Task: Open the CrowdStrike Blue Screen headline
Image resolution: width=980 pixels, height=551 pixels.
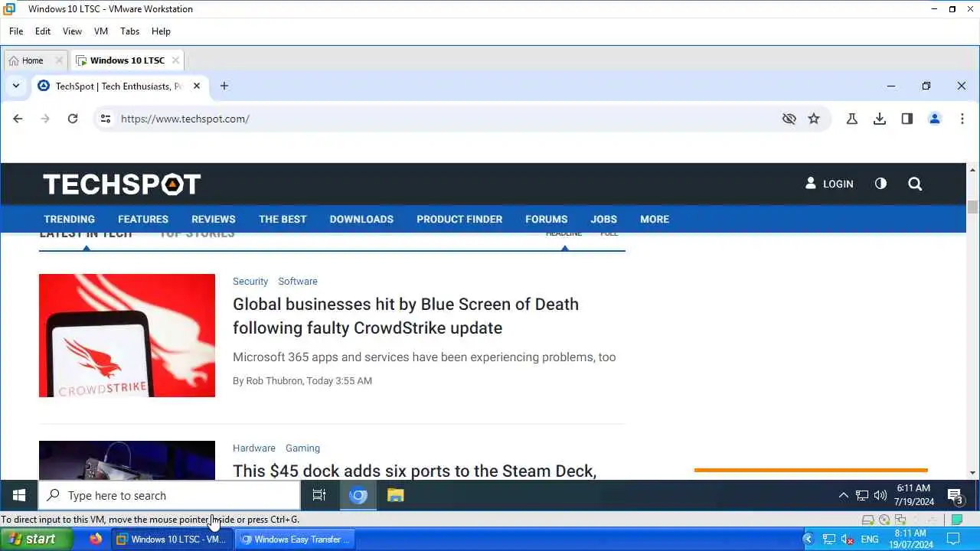Action: (x=406, y=316)
